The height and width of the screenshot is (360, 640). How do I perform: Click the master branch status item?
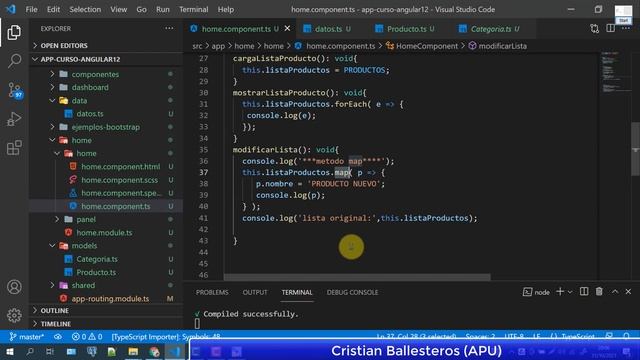point(27,337)
